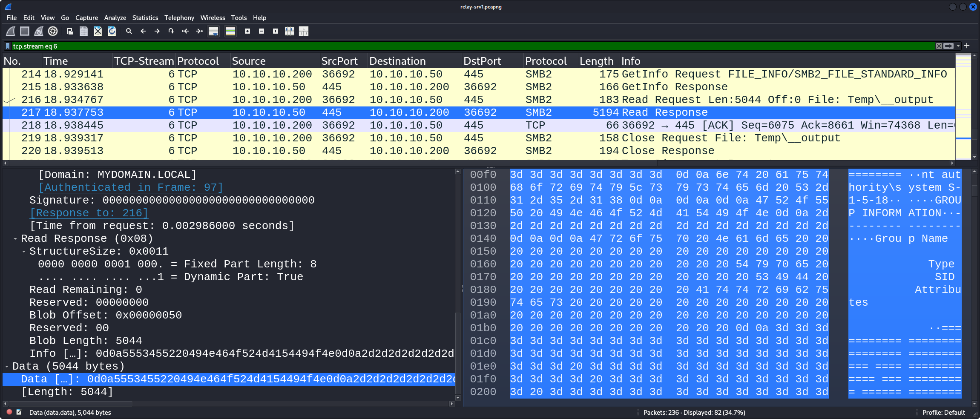Click the packet list vertical scrollbar
Viewport: 980px width, 419px height.
click(x=974, y=106)
